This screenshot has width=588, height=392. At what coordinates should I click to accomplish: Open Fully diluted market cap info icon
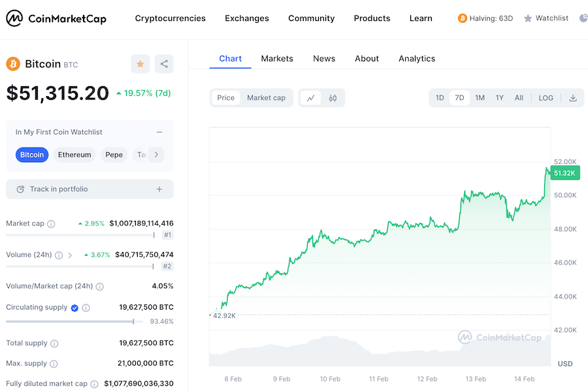tap(95, 384)
